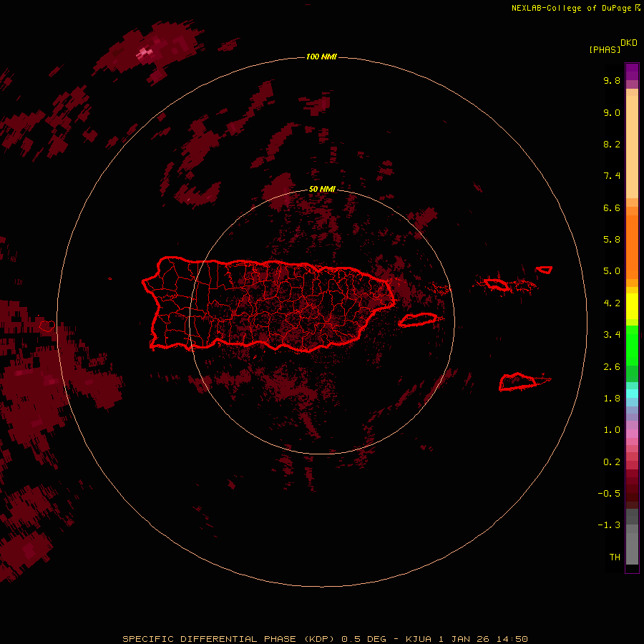This screenshot has height=644, width=644.
Task: Click the 1.0 color scale label
Action: [612, 430]
